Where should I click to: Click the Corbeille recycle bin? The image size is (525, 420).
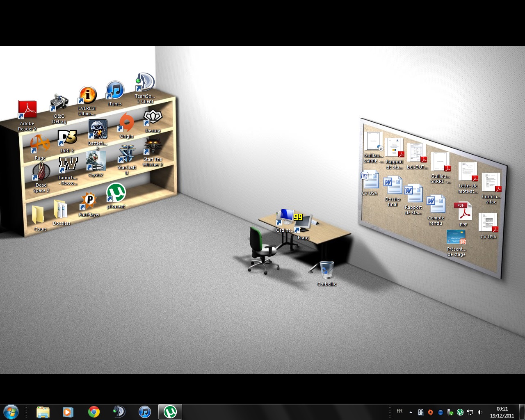click(327, 270)
